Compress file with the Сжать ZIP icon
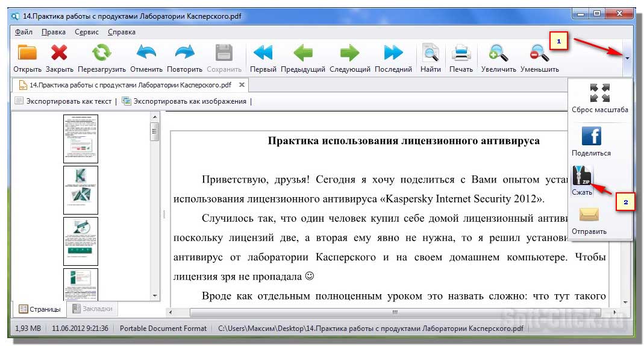The width and height of the screenshot is (644, 346). [583, 176]
